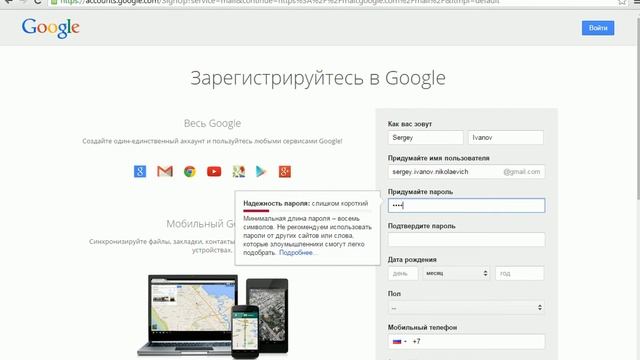
Task: Click the Chrome browser icon
Action: 190,171
